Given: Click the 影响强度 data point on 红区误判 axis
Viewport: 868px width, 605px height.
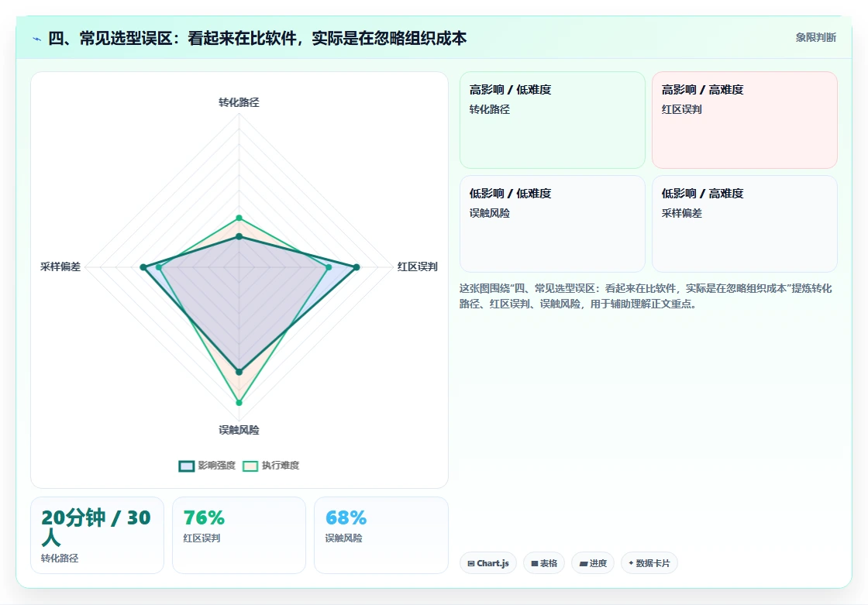Looking at the screenshot, I should coord(356,267).
